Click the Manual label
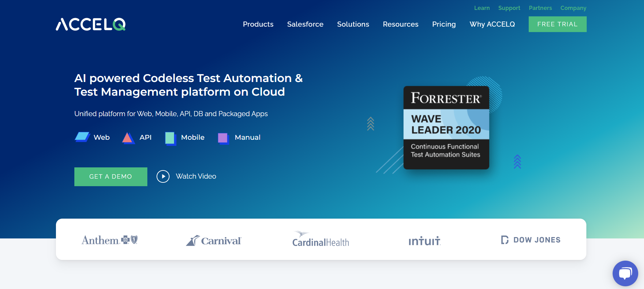The height and width of the screenshot is (289, 644). tap(248, 137)
